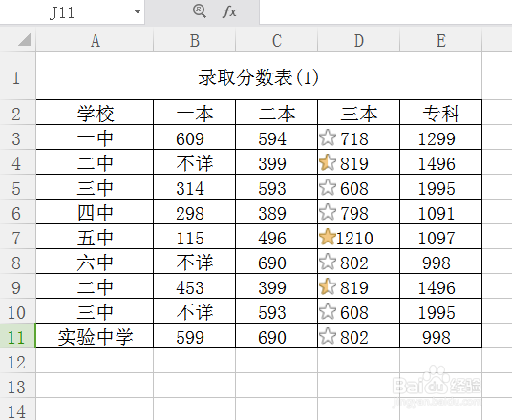Image resolution: width=512 pixels, height=420 pixels.
Task: Select column B header
Action: 195,41
